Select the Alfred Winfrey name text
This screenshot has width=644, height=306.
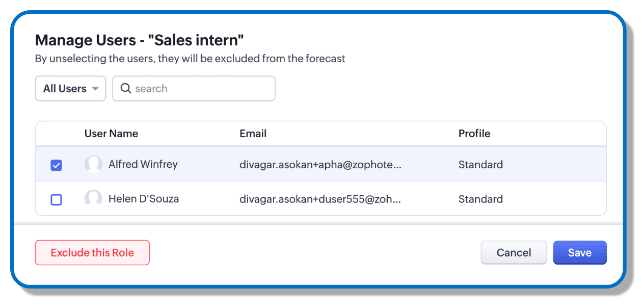click(143, 164)
